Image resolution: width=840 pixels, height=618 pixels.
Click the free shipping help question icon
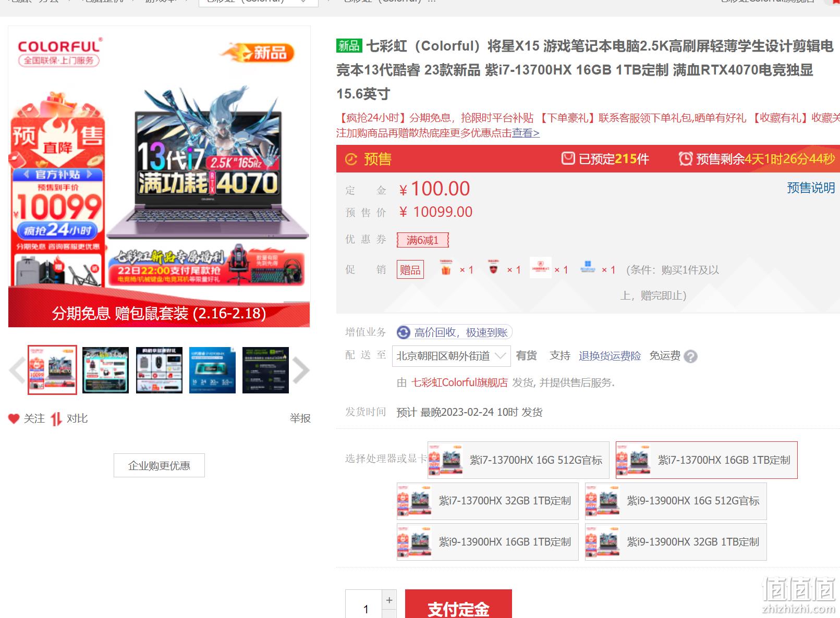click(691, 356)
